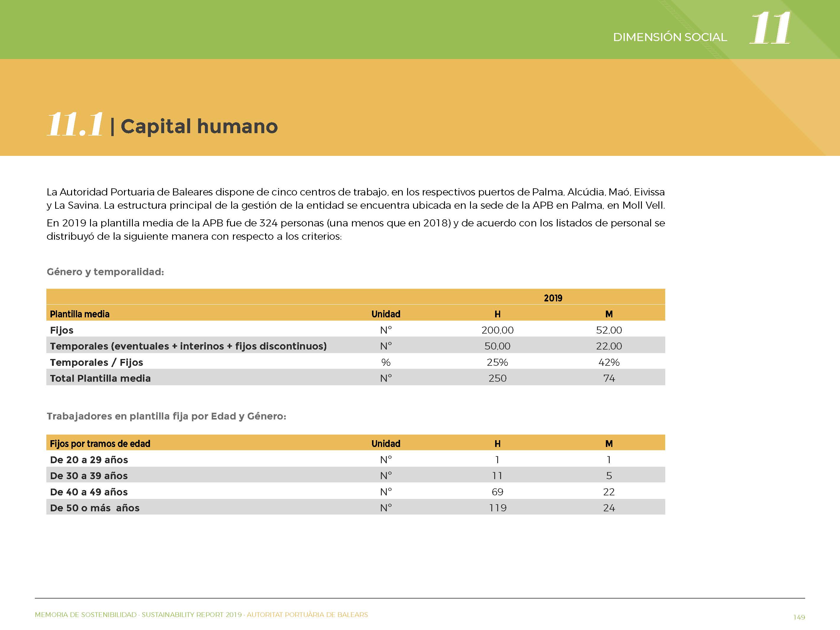Click the large chapter number 11
This screenshot has height=630, width=840.
click(771, 28)
